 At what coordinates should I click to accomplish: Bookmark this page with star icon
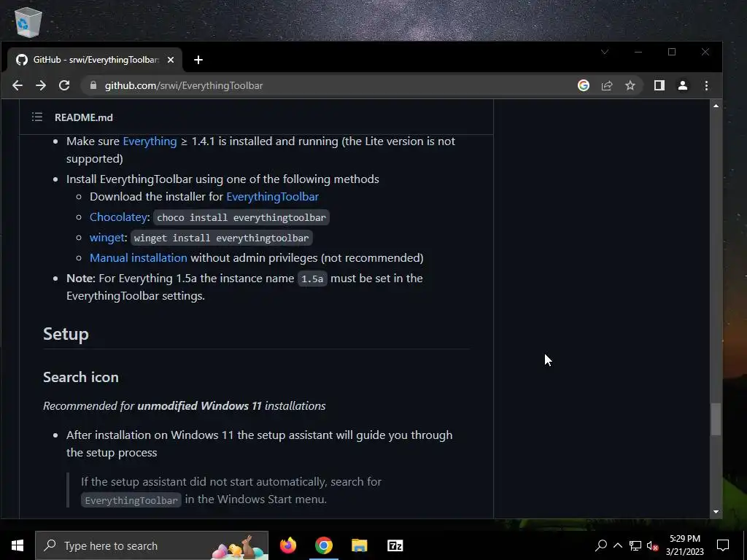(630, 85)
